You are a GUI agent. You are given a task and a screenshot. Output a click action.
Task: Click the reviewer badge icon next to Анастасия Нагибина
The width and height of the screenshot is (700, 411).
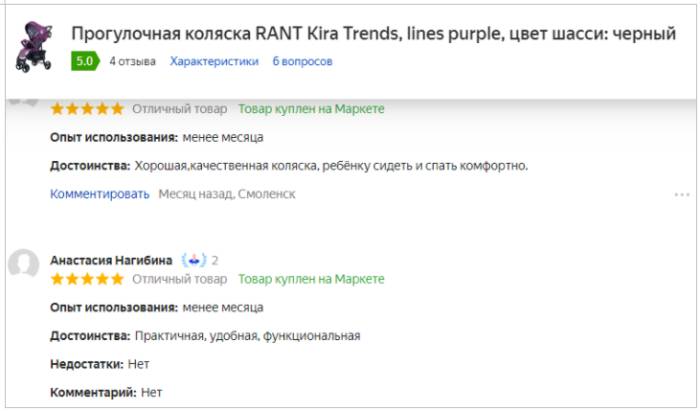tap(194, 260)
